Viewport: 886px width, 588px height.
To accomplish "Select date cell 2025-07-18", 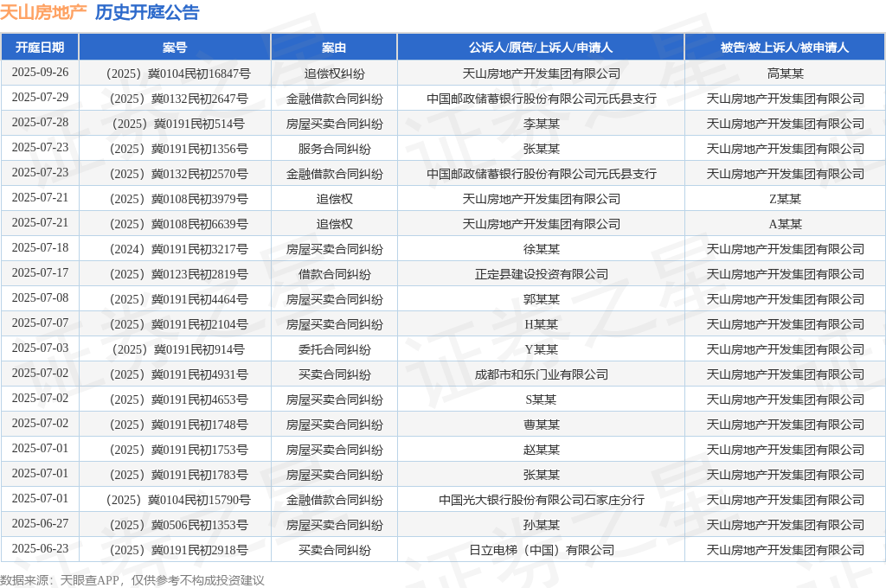I will click(40, 248).
